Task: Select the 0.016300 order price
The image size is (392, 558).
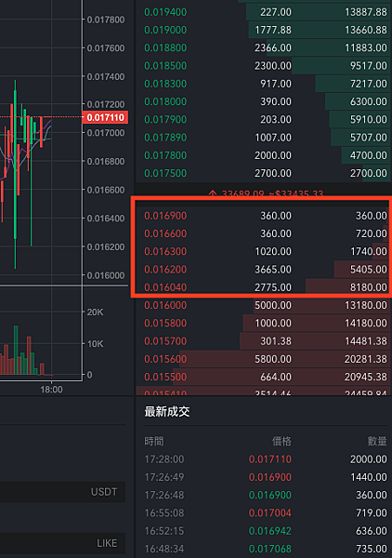Action: pos(165,251)
